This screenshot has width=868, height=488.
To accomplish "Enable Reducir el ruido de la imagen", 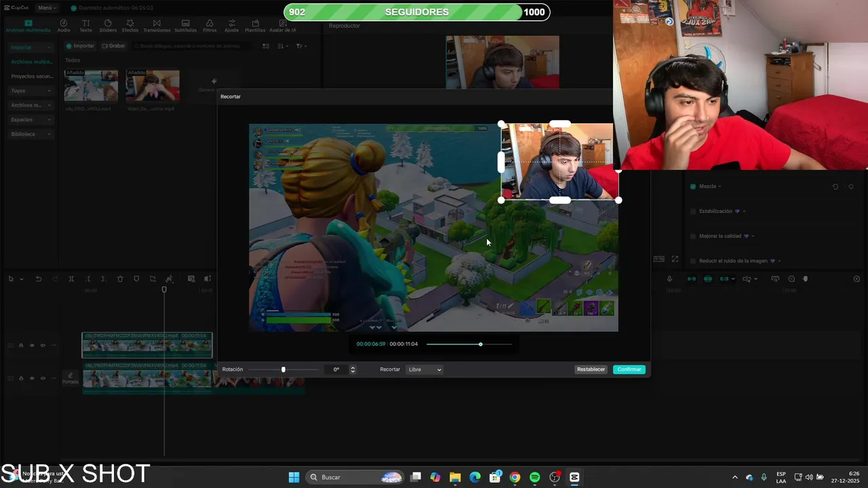I will coord(693,261).
